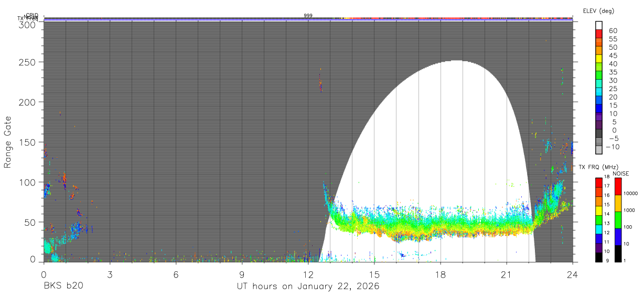Click the TX FRQ colorbar label 17
Image resolution: width=644 pixels, height=297 pixels.
click(x=607, y=186)
